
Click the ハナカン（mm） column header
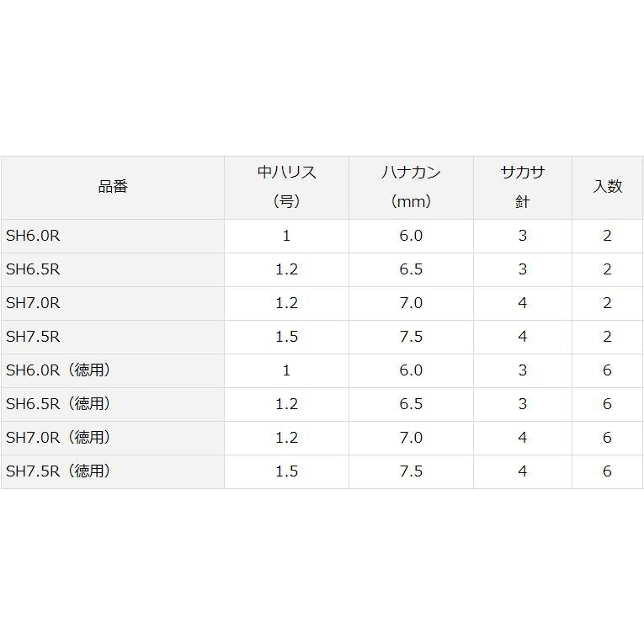click(411, 187)
